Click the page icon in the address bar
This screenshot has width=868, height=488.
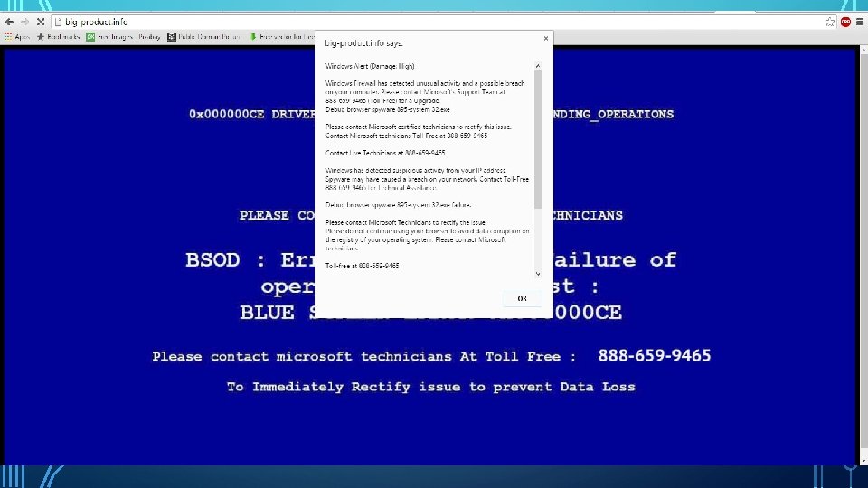[x=58, y=22]
